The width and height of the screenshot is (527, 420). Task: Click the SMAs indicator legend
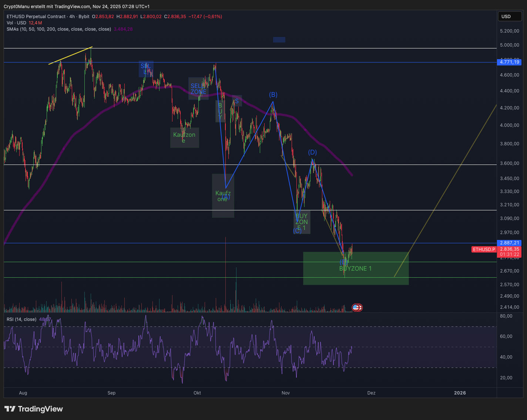click(x=58, y=29)
